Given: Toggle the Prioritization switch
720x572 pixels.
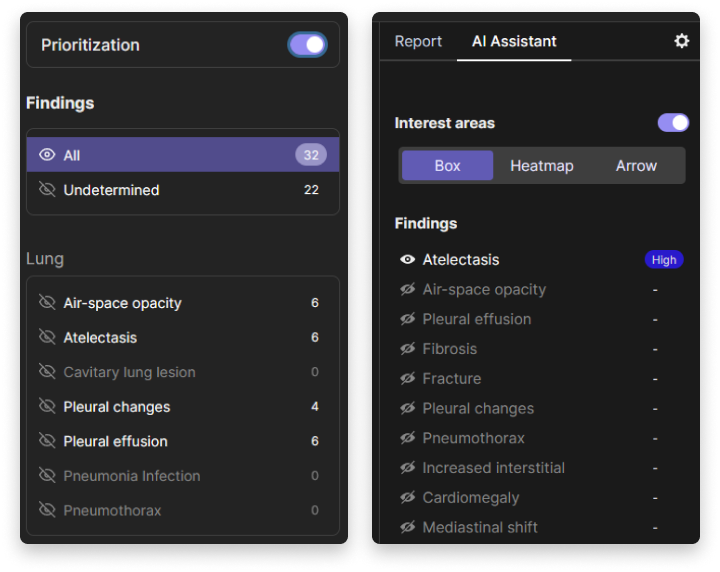Looking at the screenshot, I should [307, 45].
